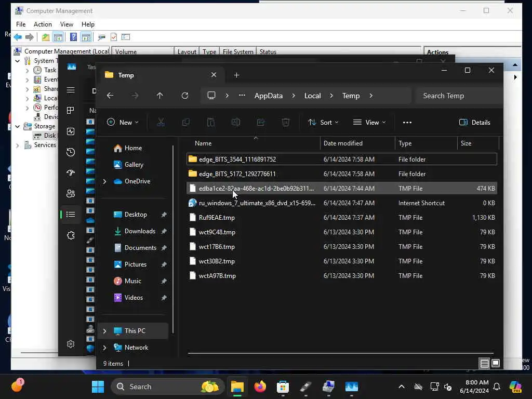Expand Network in the navigation pane
Screen dimensions: 532x399
pos(105,348)
